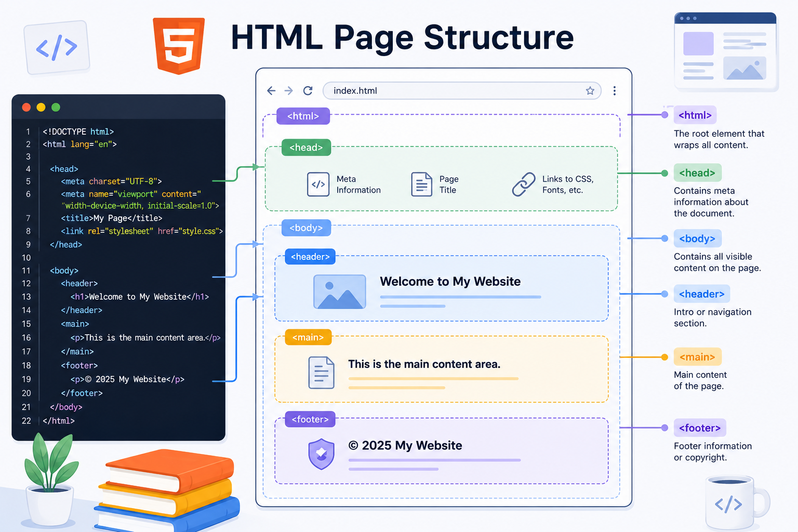Click the '<html lang="en">' code line
Viewport: 798px width, 532px height.
pos(79,144)
